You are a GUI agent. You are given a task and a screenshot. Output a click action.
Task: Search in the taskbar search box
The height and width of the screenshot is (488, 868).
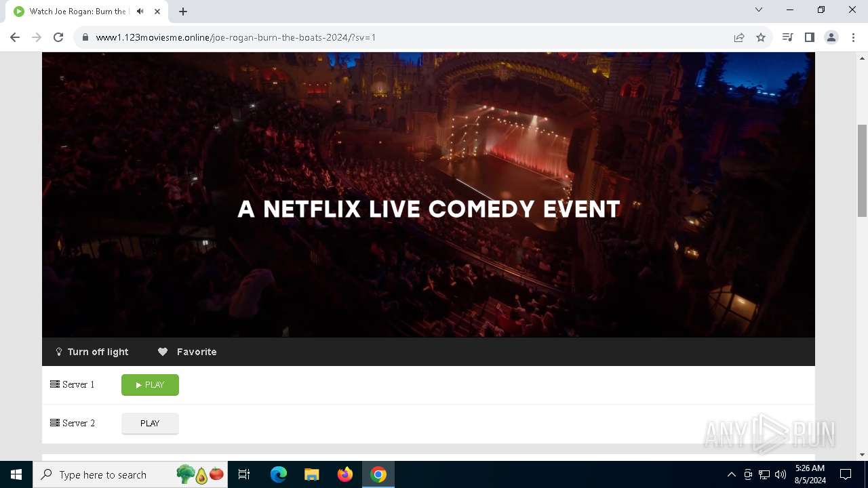132,474
